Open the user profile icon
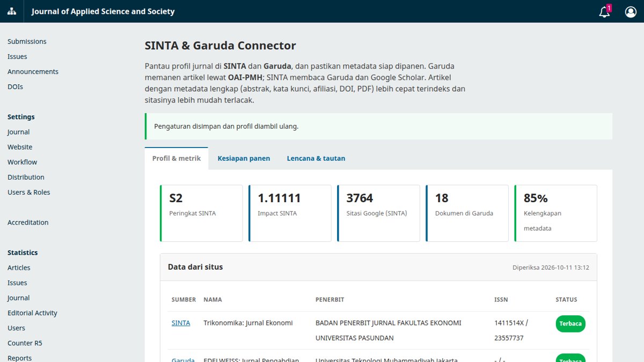644x362 pixels. [x=631, y=11]
